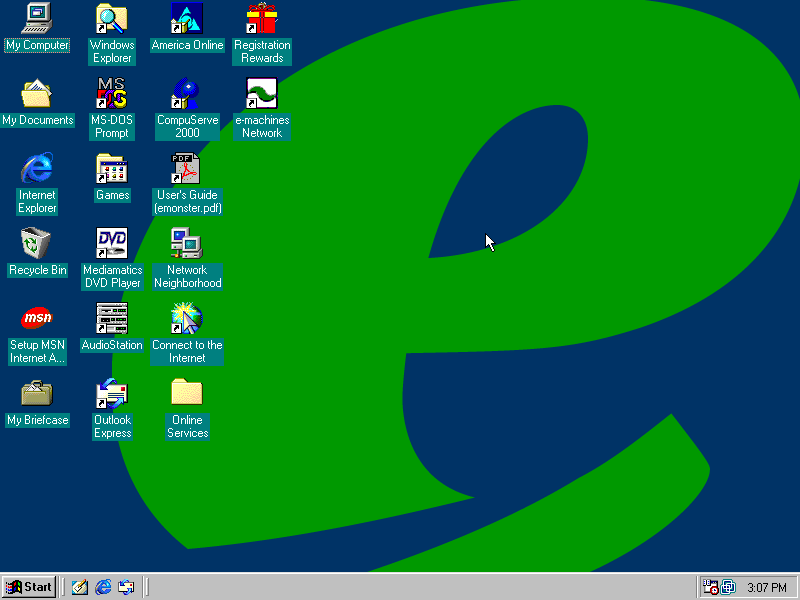Viewport: 800px width, 600px height.
Task: Open the My Briefcase icon
Action: [37, 393]
